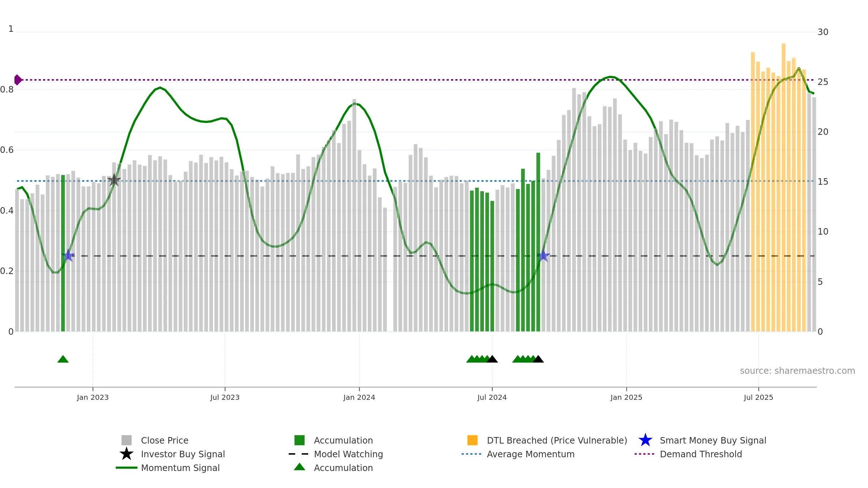The height and width of the screenshot is (488, 868).
Task: Click the tallest orange DTL Breached bar
Action: point(783,187)
